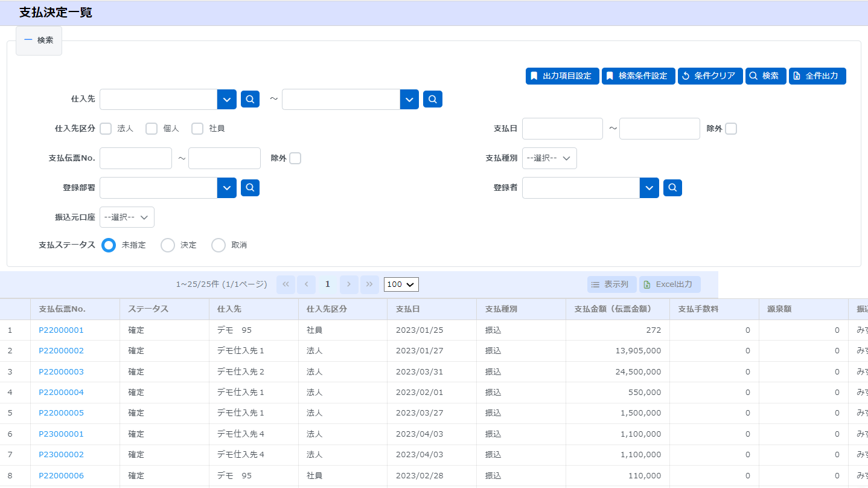Screen dimensions: 868x488
Task: Go to previous page arrow
Action: (307, 284)
